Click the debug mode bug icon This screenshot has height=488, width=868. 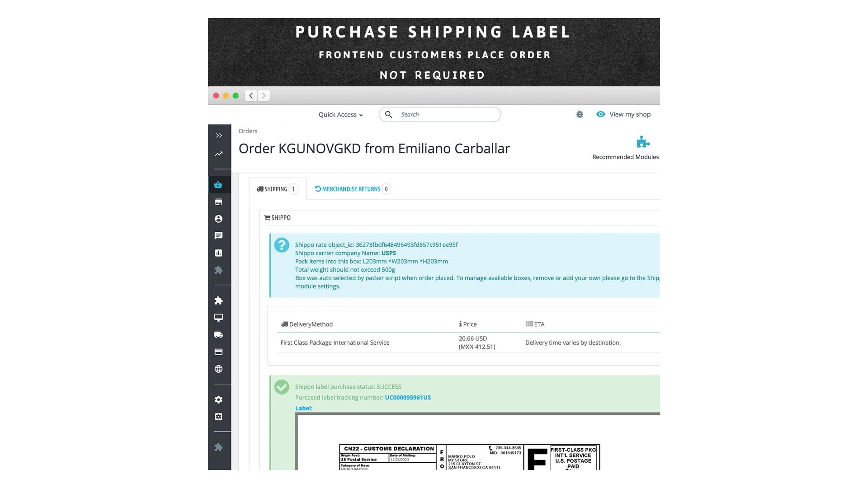point(580,114)
